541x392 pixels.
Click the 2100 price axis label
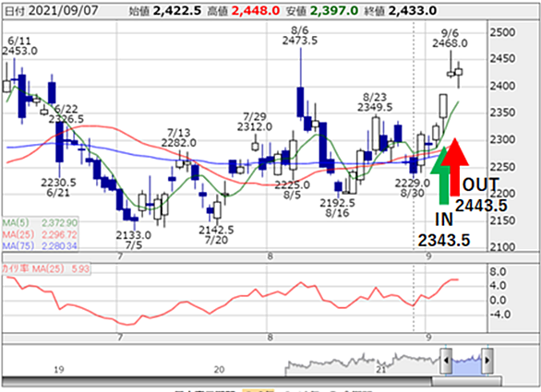tap(502, 246)
